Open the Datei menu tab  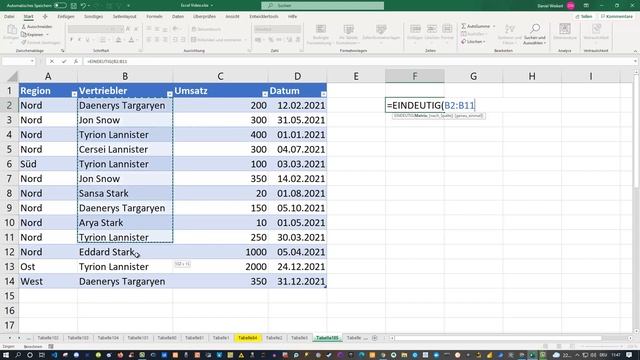point(9,16)
